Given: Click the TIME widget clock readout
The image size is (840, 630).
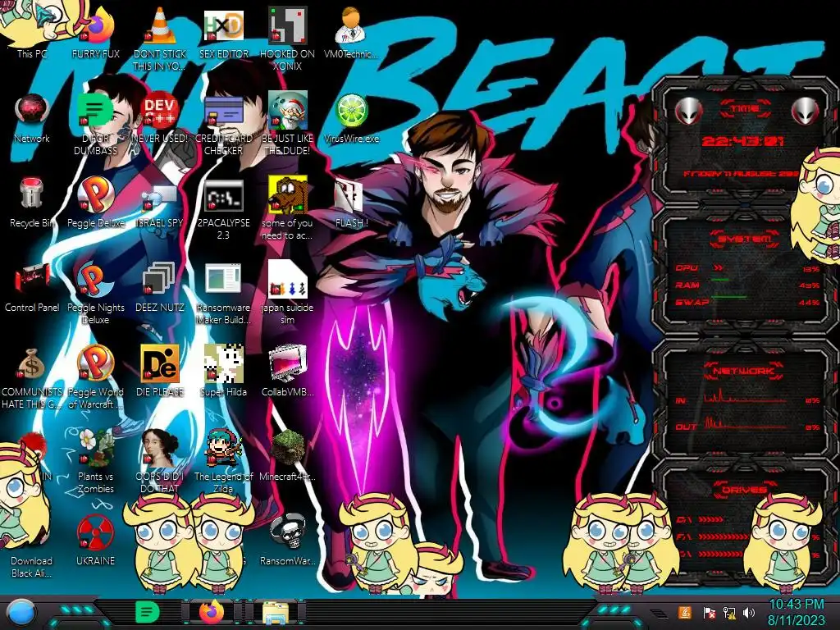Looking at the screenshot, I should click(743, 141).
